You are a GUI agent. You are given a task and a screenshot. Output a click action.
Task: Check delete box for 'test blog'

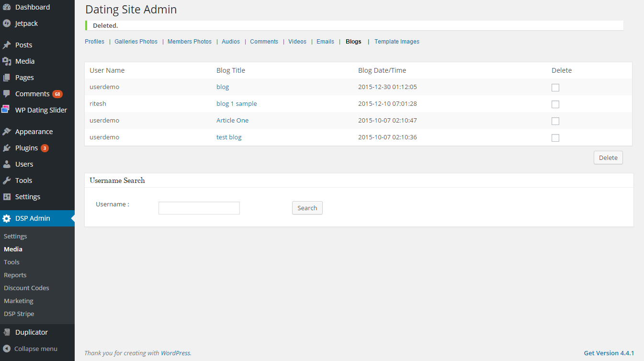tap(555, 138)
